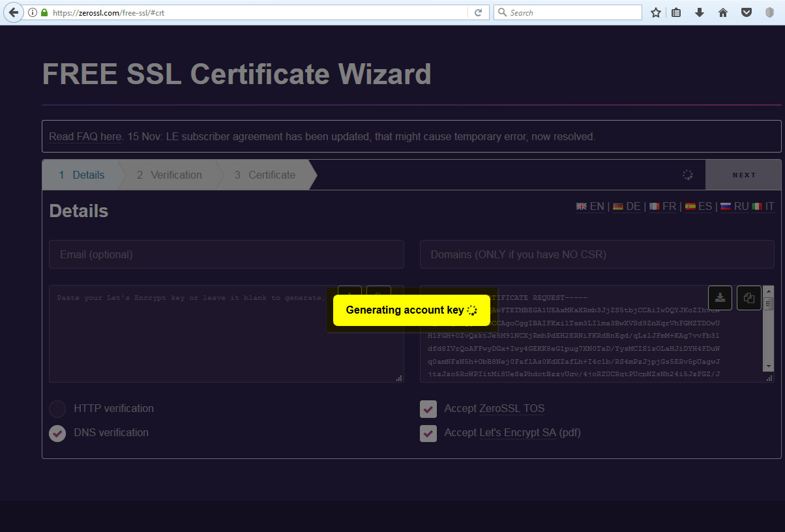The image size is (785, 532).
Task: Click the search magnifier icon
Action: click(x=502, y=12)
